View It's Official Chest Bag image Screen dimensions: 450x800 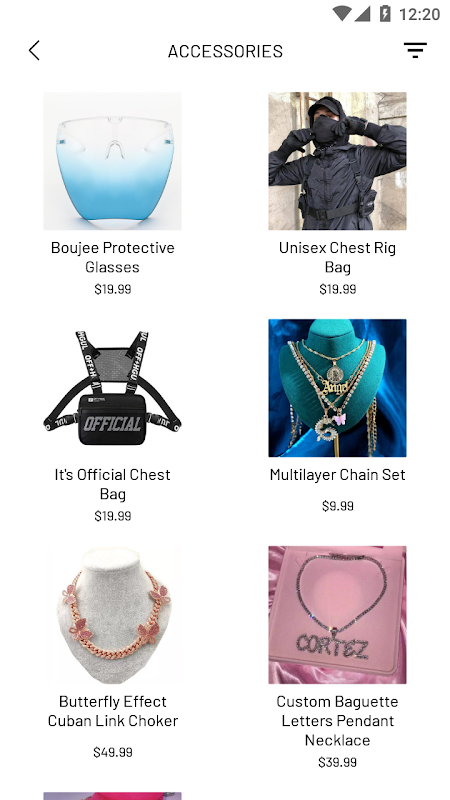tap(112, 388)
